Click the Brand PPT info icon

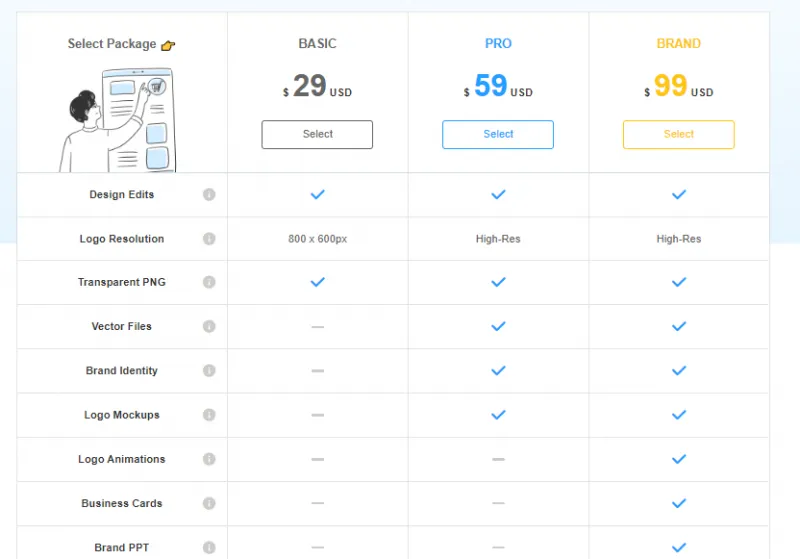click(209, 547)
